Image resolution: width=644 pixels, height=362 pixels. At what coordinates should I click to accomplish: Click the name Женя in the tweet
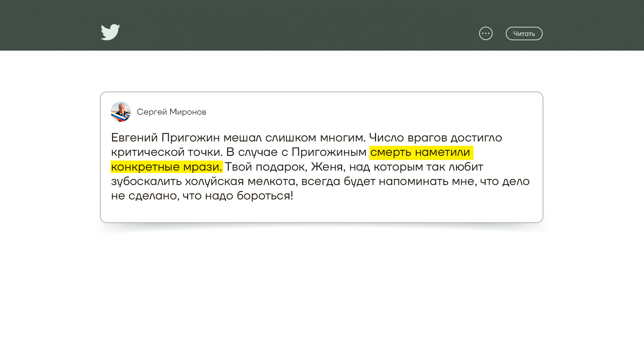click(x=327, y=167)
